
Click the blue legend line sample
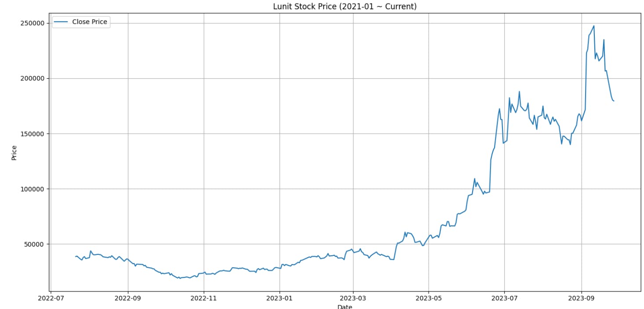point(62,22)
